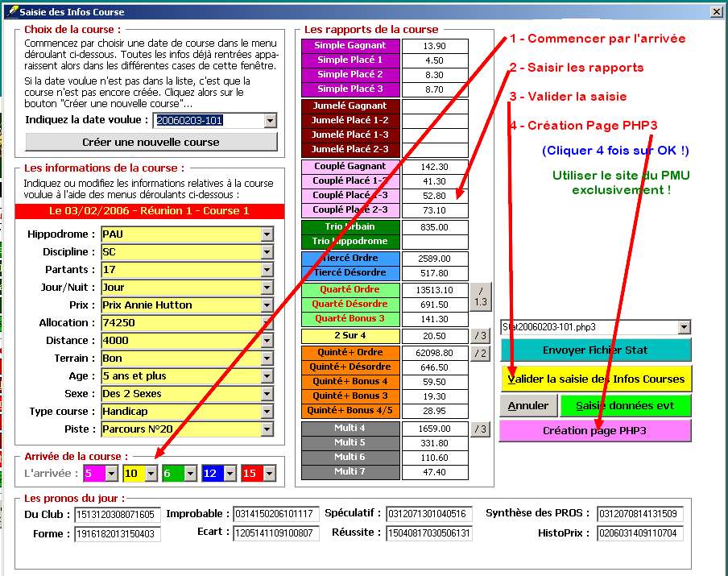Click the Créer une nouvelle course button
728x576 pixels.
click(x=151, y=142)
